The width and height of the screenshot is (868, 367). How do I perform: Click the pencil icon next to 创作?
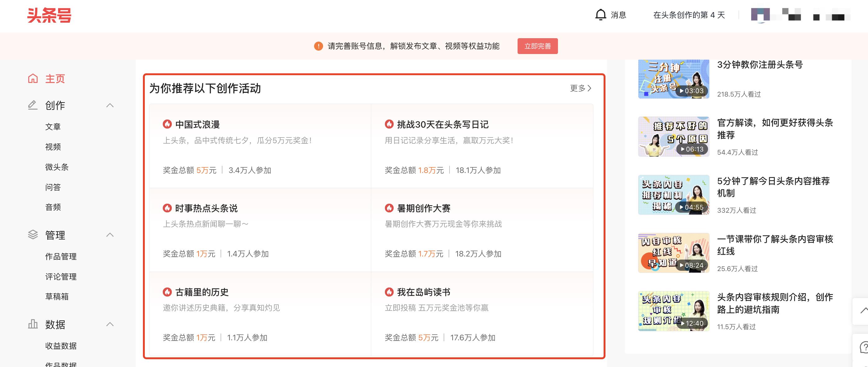tap(32, 105)
